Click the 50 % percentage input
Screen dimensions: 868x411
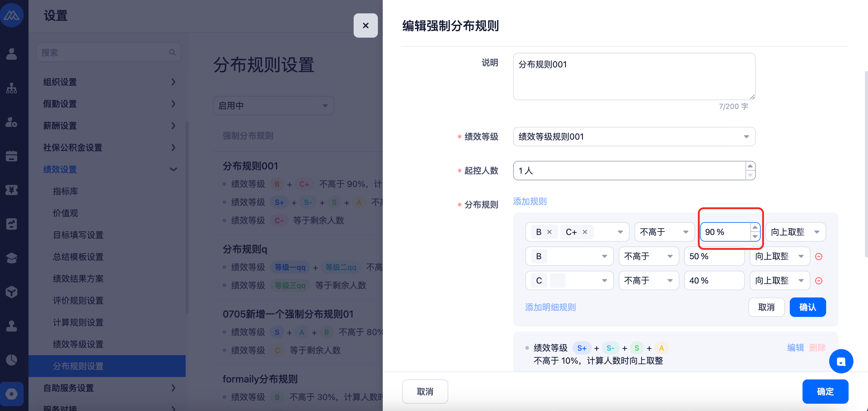[714, 256]
